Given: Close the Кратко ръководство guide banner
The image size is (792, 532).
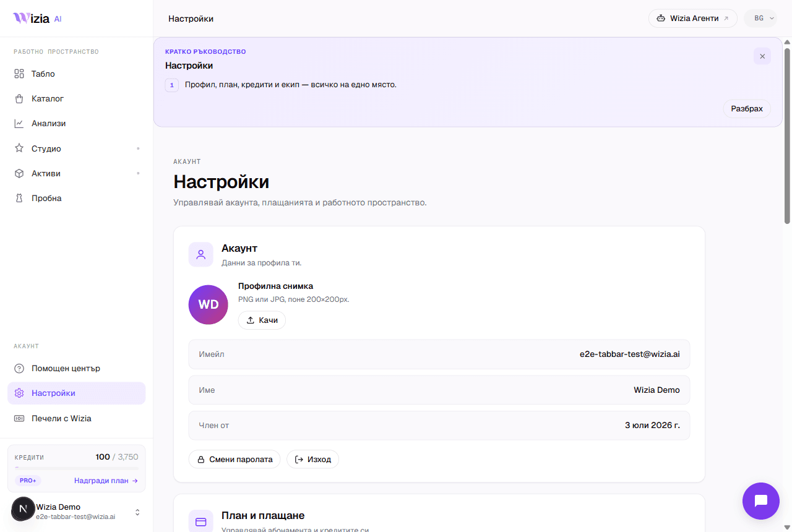Looking at the screenshot, I should point(762,56).
